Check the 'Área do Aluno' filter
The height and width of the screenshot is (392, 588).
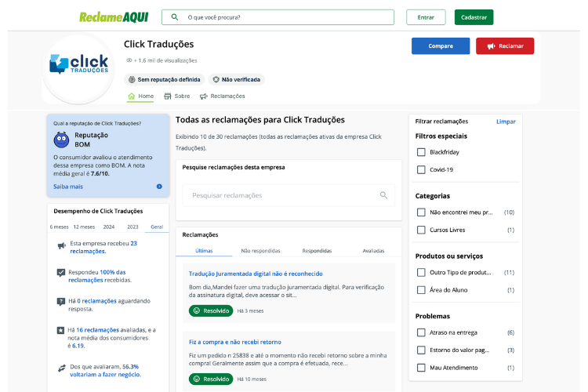click(421, 290)
